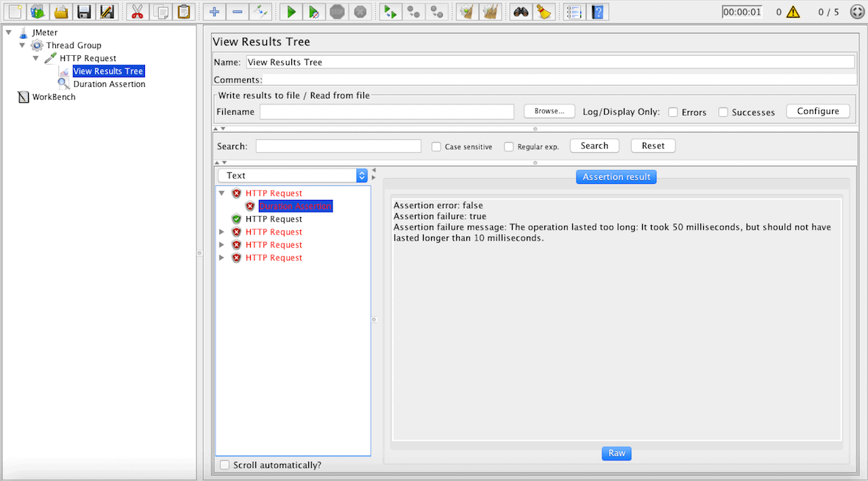
Task: Click the Remote Shutdown All icon
Action: pos(436,12)
